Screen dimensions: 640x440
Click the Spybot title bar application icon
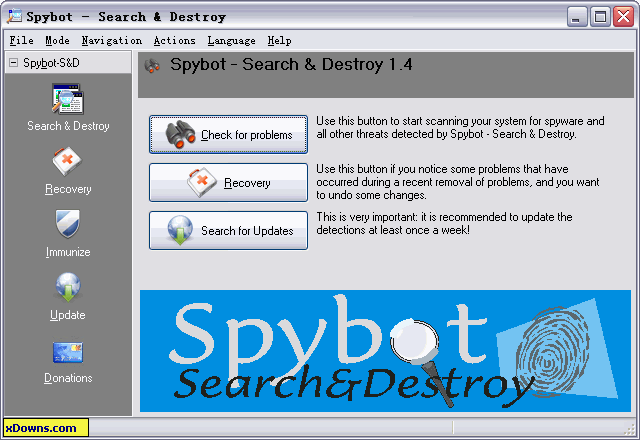click(14, 17)
